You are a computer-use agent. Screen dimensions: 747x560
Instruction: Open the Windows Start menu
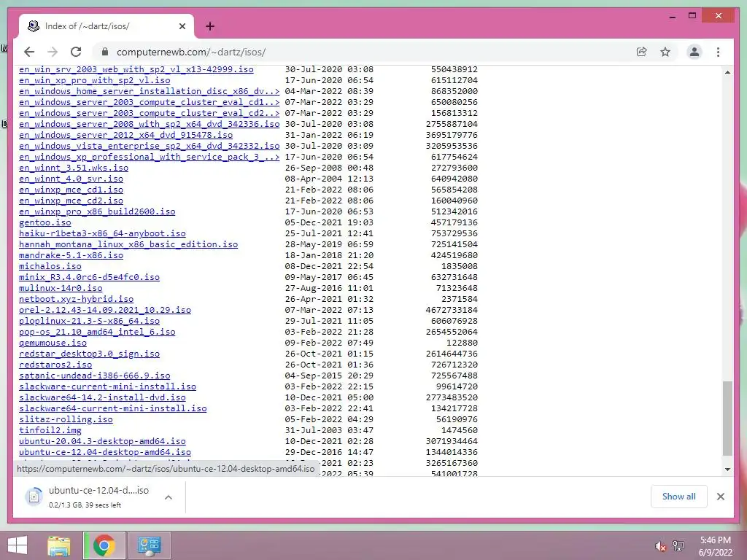(x=18, y=545)
